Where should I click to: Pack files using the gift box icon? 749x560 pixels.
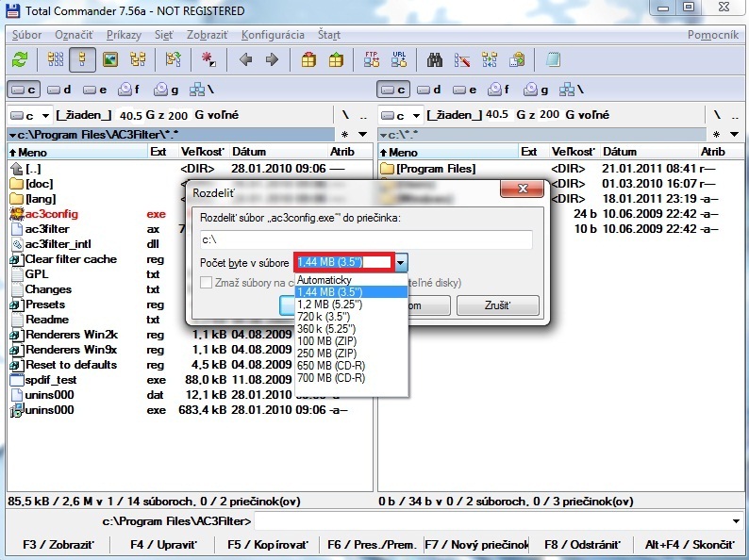(x=308, y=59)
